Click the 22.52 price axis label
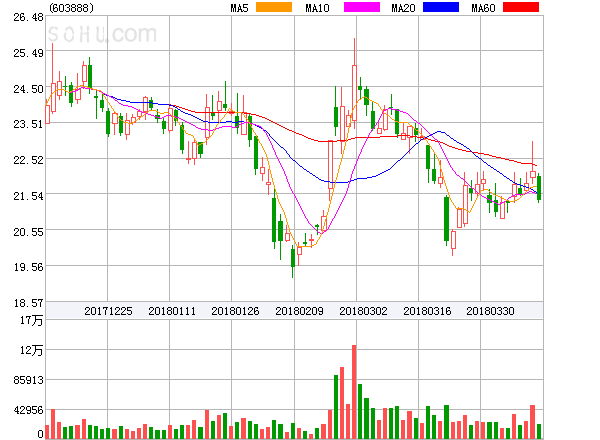The image size is (600, 440). (x=29, y=160)
